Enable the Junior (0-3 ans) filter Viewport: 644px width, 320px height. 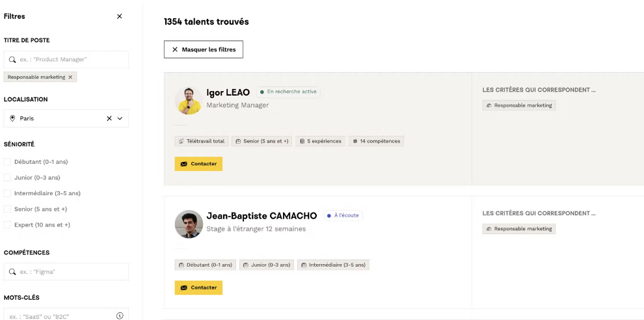[8, 178]
